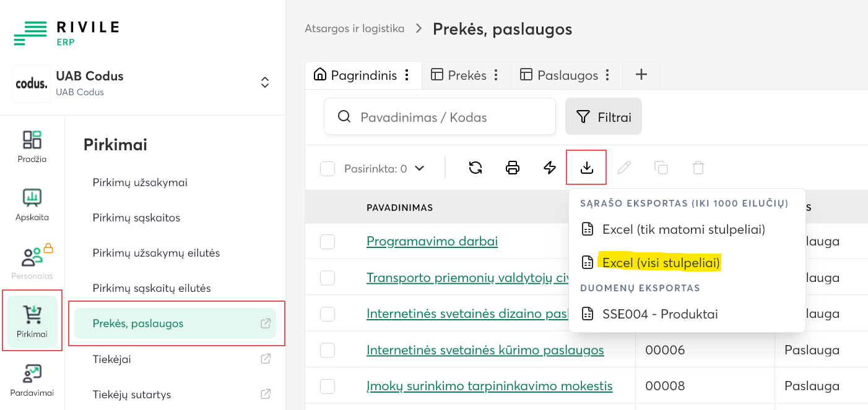Open Pirkimų sąskaitų eilutės item
The height and width of the screenshot is (410, 868).
tap(152, 288)
